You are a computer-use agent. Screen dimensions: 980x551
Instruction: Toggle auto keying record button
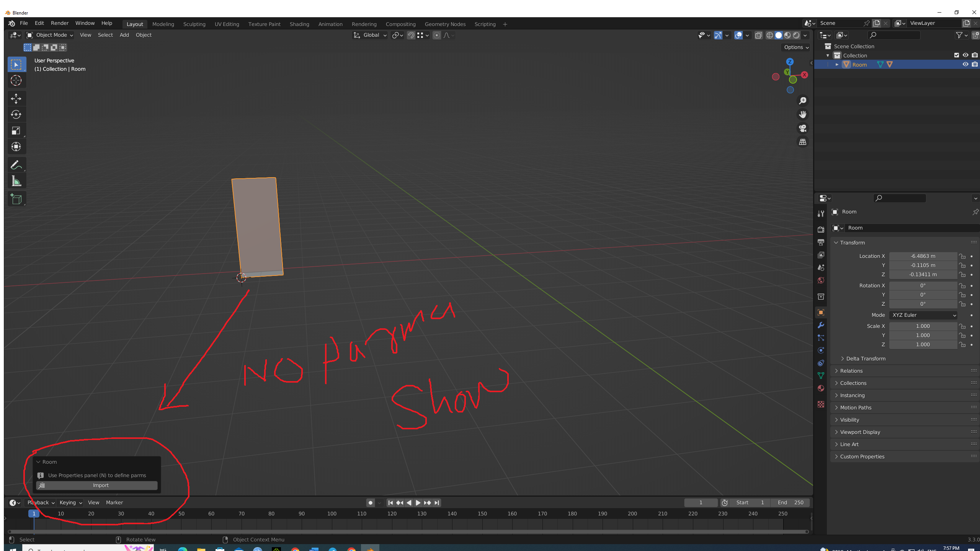tap(370, 503)
